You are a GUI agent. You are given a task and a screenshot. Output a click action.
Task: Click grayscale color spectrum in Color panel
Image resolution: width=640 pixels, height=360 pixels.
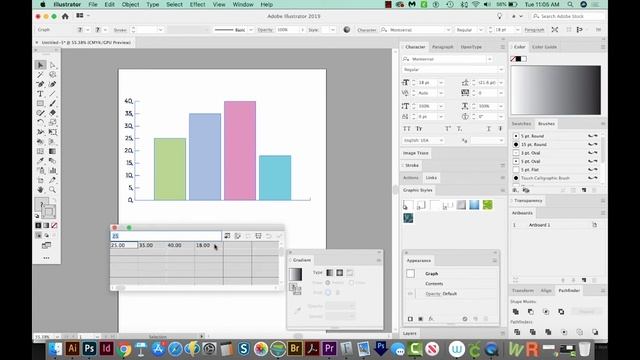point(556,90)
